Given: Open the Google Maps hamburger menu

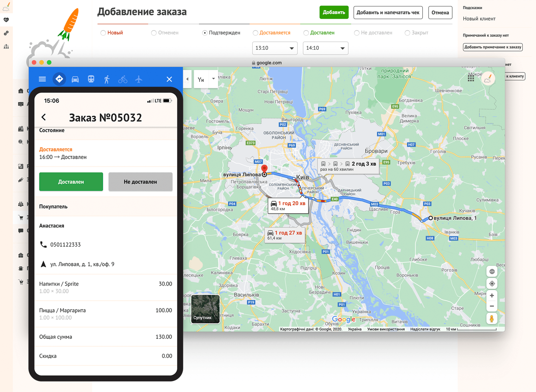Looking at the screenshot, I should click(42, 79).
